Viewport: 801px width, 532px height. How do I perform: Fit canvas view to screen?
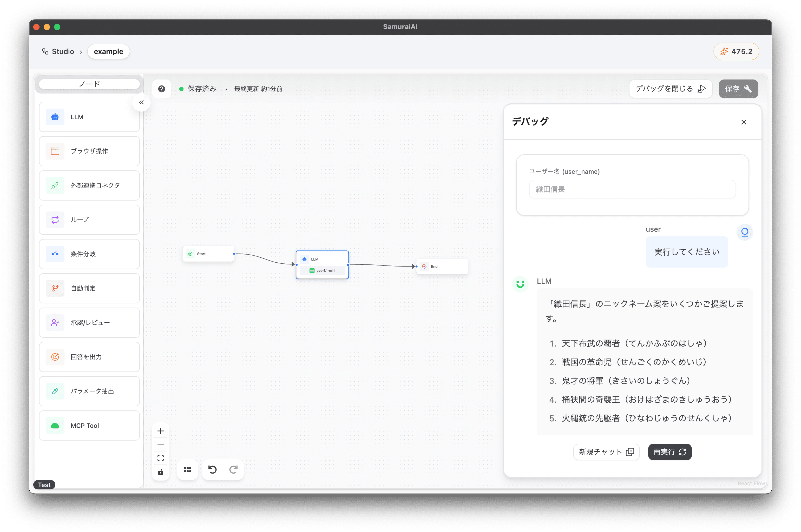pyautogui.click(x=161, y=458)
